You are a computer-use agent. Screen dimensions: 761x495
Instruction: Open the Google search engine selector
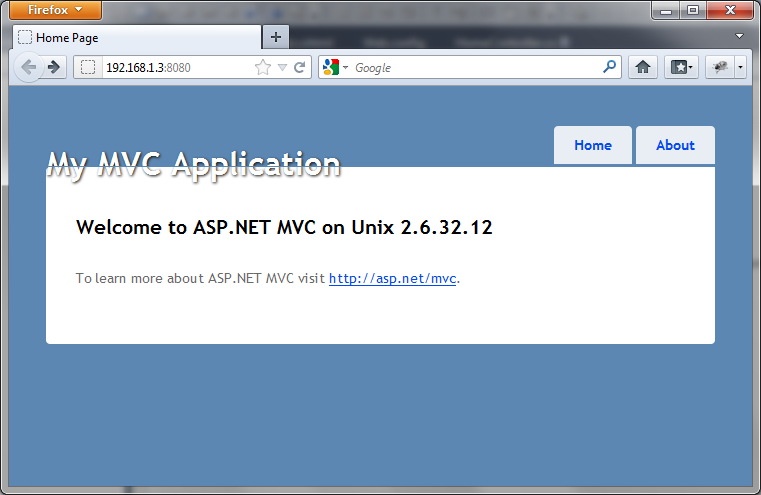click(x=335, y=67)
